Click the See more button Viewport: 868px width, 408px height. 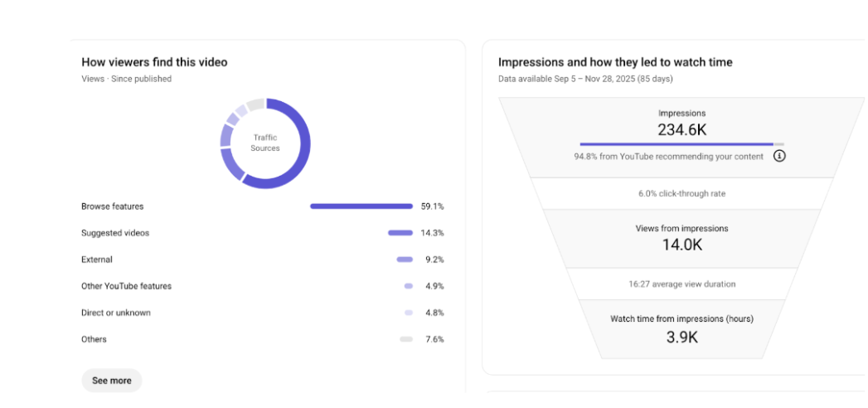tap(112, 381)
